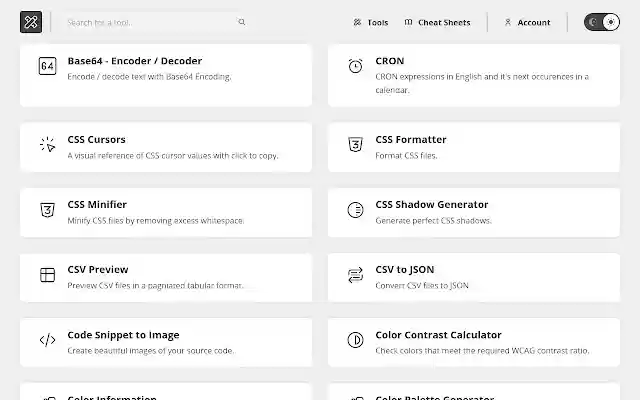The height and width of the screenshot is (400, 640).
Task: Open the Color Contrast Calculator title link
Action: (x=438, y=335)
